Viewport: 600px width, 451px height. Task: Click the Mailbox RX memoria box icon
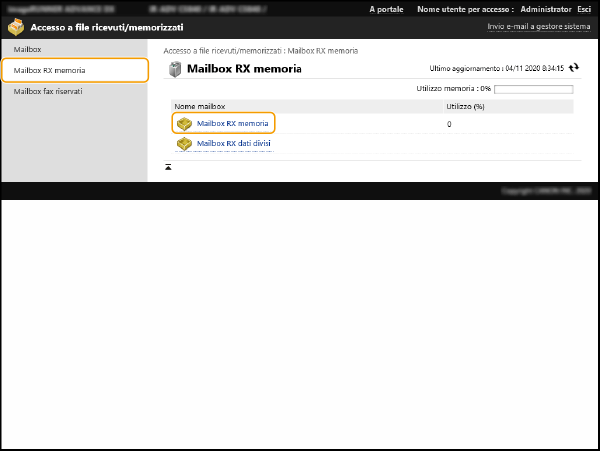[184, 123]
